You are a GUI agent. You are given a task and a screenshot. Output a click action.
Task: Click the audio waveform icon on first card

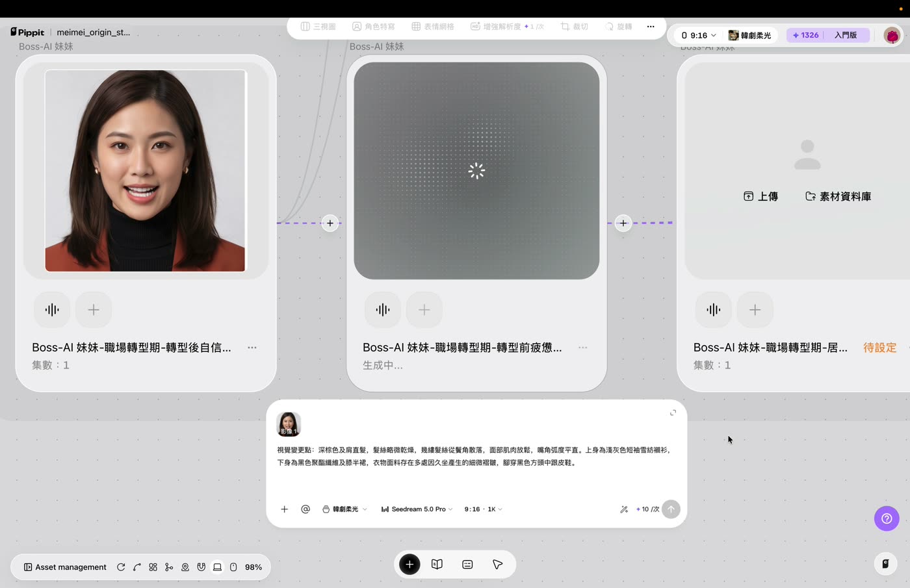52,310
